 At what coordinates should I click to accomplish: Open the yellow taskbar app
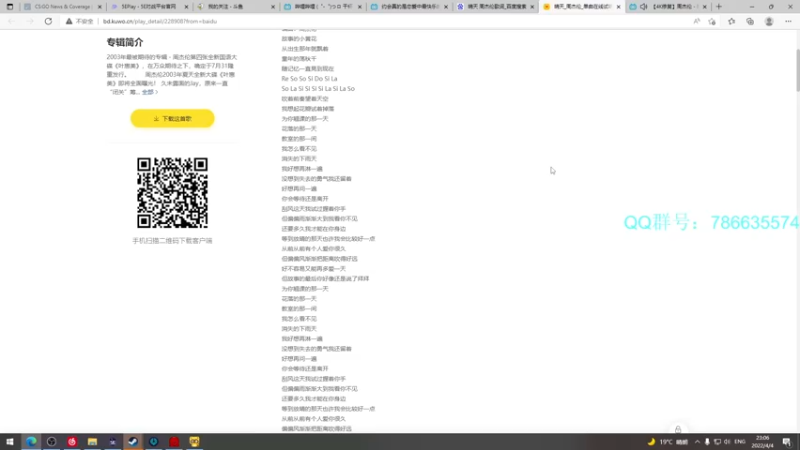click(194, 442)
